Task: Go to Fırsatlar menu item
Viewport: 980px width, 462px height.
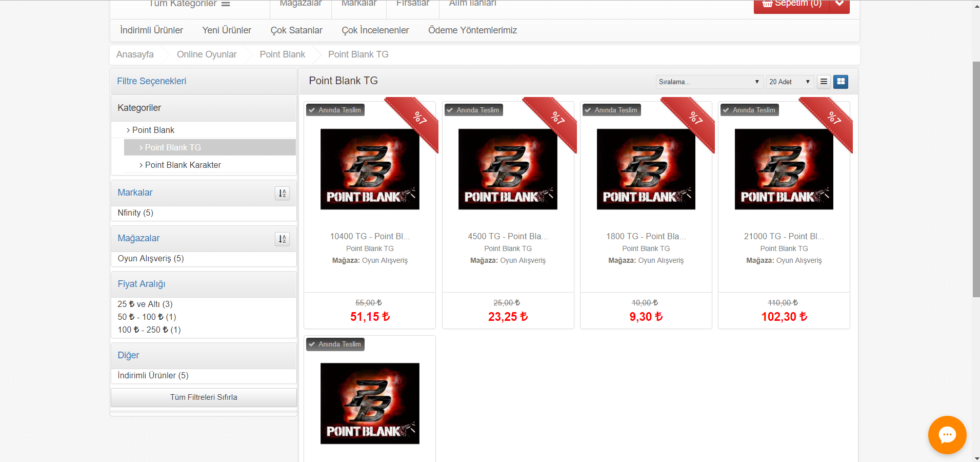Action: [413, 4]
